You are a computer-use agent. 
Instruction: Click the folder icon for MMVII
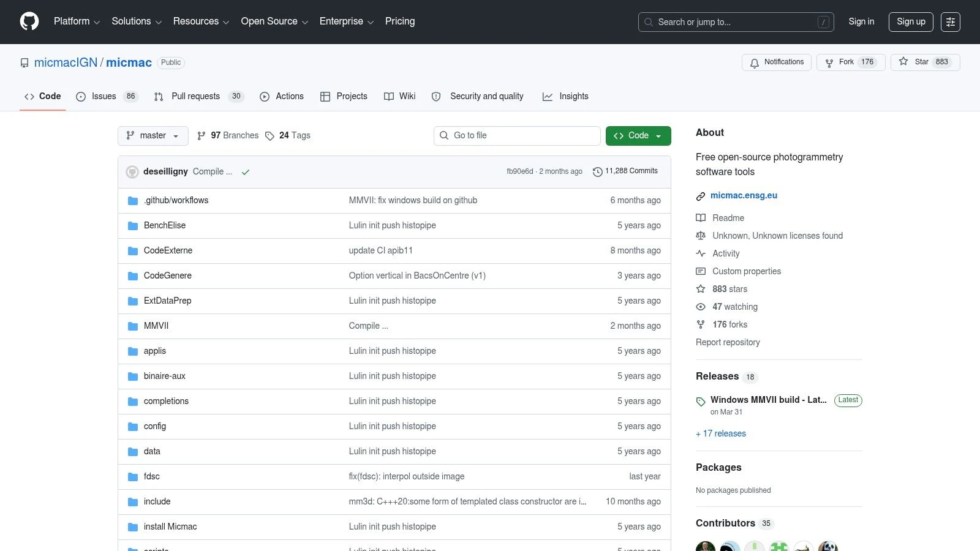click(x=133, y=326)
